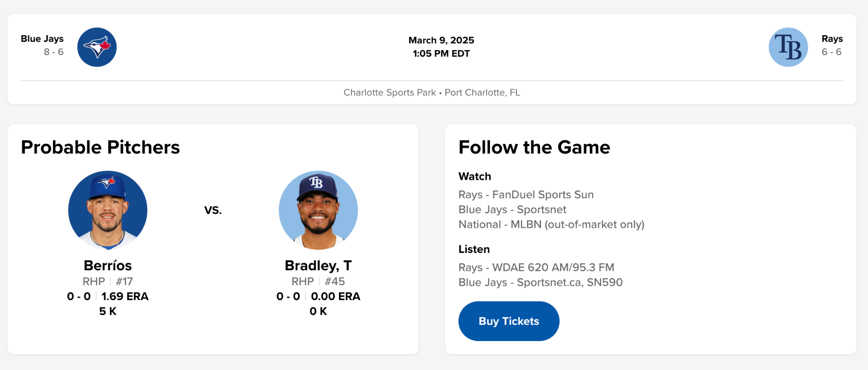Open Berríos pitcher name link
Image resolution: width=868 pixels, height=370 pixels.
point(108,265)
